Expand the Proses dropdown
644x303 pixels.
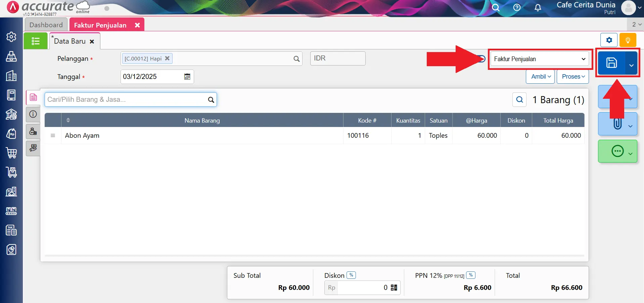[x=573, y=77]
